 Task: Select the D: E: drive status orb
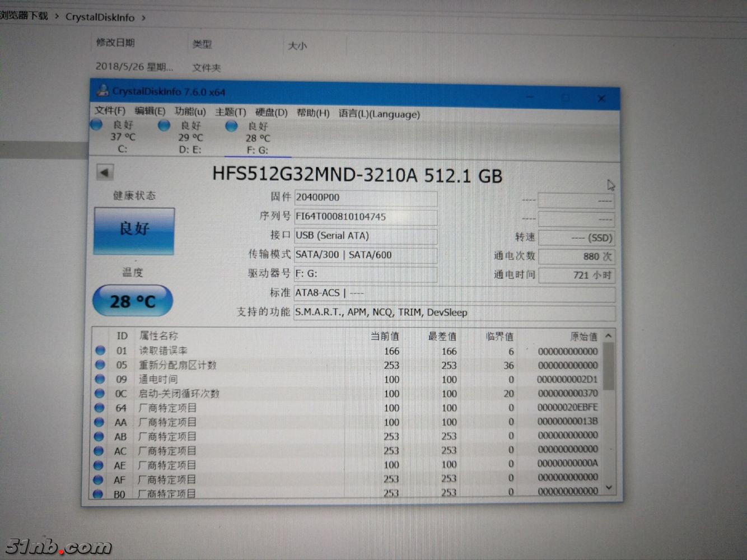[x=164, y=125]
